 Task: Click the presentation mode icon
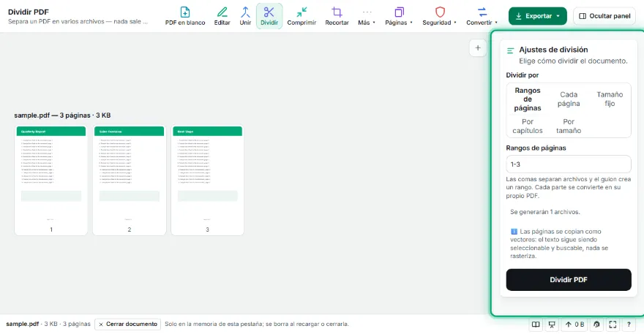[552, 324]
